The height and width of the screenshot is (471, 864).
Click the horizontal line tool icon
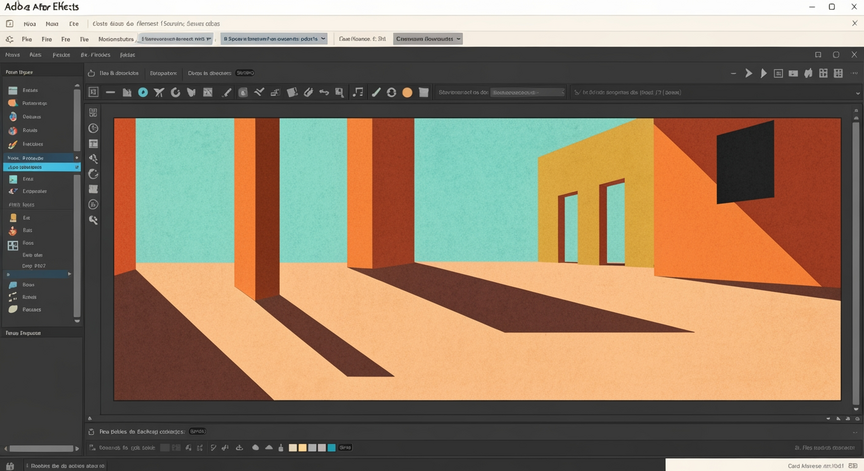coord(110,93)
